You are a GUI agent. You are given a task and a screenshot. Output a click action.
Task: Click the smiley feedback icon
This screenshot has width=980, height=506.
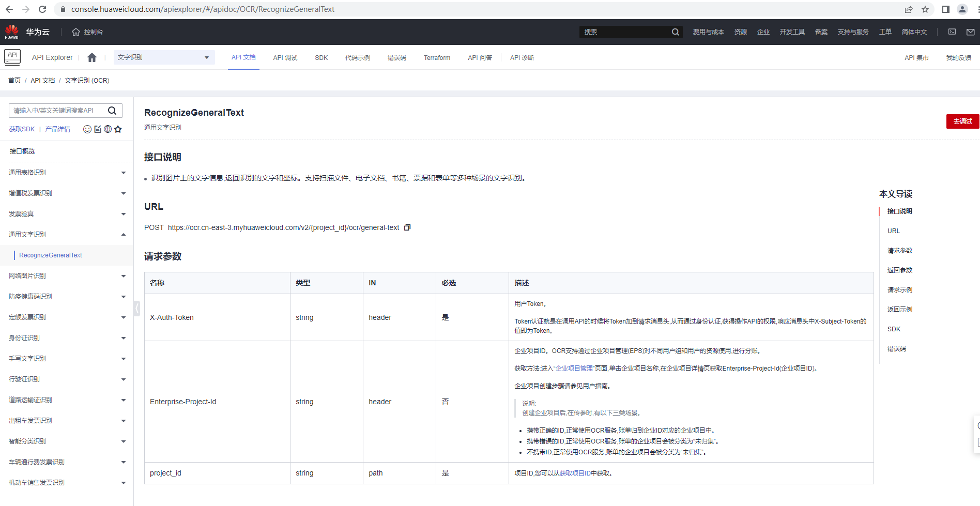click(87, 129)
